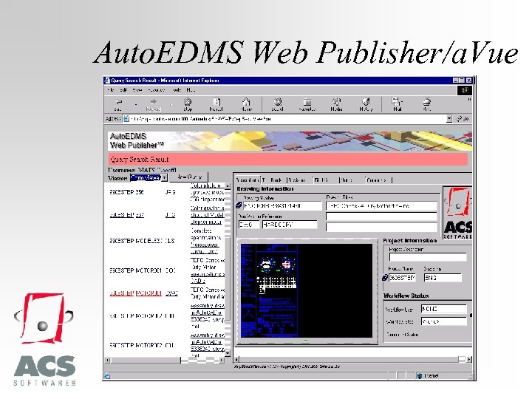The height and width of the screenshot is (399, 532).
Task: Click the Query Search Result red banner text
Action: coord(139,159)
